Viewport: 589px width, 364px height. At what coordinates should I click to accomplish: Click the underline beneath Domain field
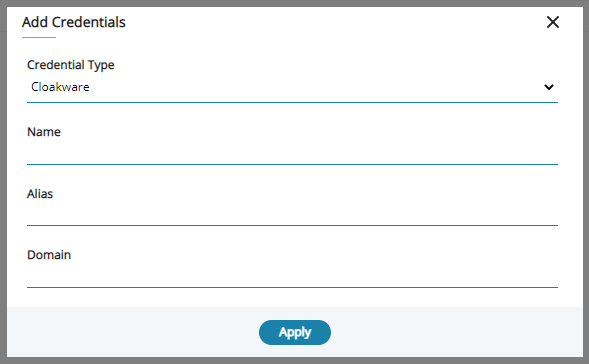pos(292,287)
